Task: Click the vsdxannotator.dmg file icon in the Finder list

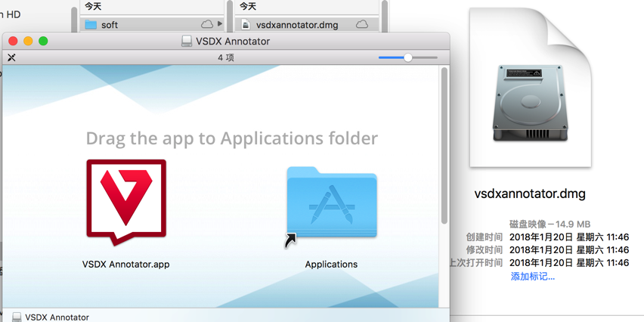Action: [245, 25]
